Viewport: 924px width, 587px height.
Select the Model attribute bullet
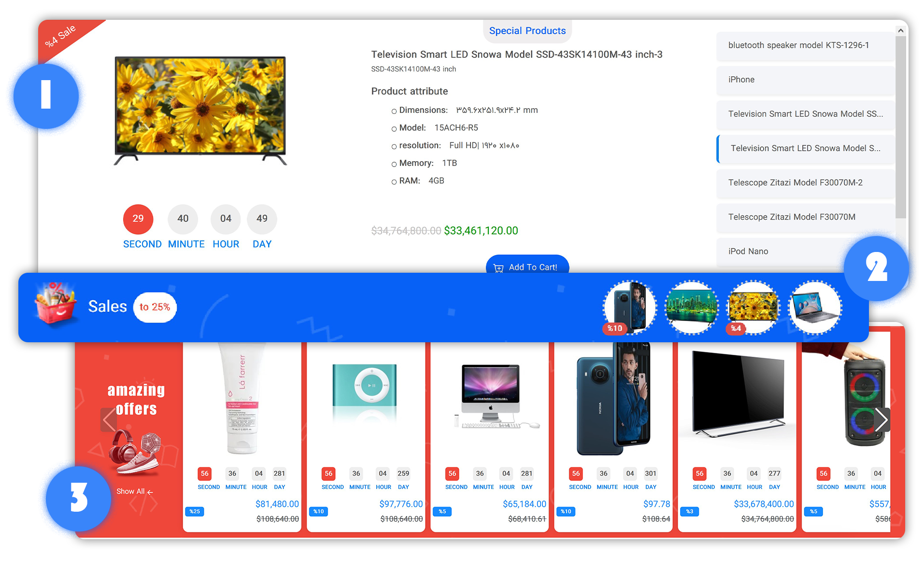tap(394, 128)
